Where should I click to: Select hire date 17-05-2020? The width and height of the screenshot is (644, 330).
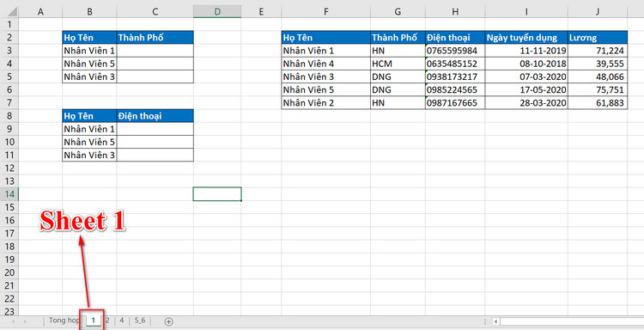(526, 89)
